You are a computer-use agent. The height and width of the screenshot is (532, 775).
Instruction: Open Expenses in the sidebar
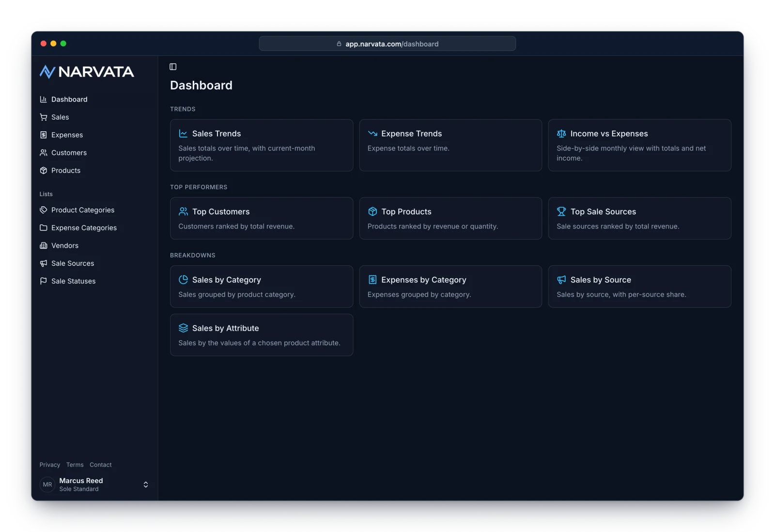coord(94,135)
